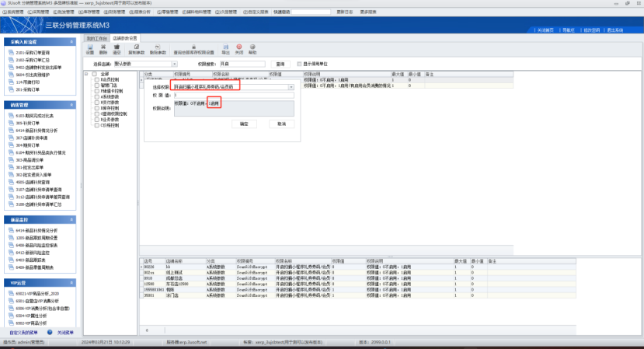Tick the 全部 checkbox in the tree

click(94, 74)
